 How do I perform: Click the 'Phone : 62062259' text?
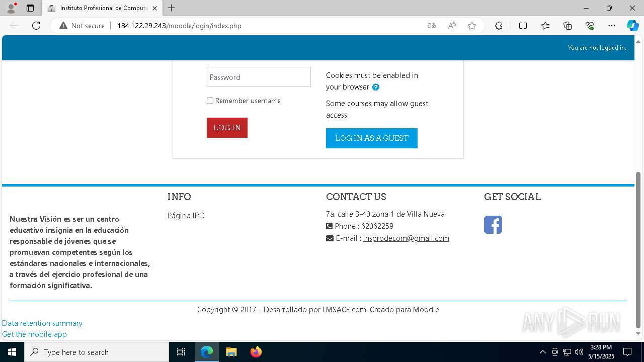click(364, 226)
